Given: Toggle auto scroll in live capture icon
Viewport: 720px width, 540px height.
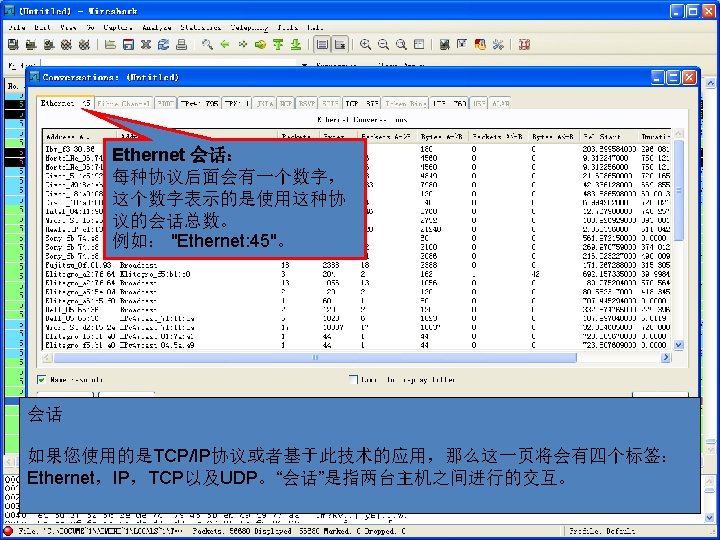Looking at the screenshot, I should (340, 45).
